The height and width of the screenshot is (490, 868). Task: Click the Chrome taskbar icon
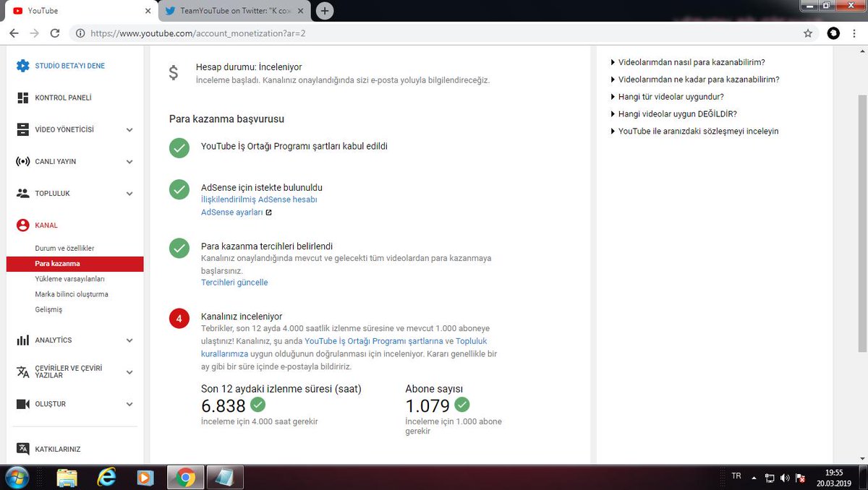185,477
